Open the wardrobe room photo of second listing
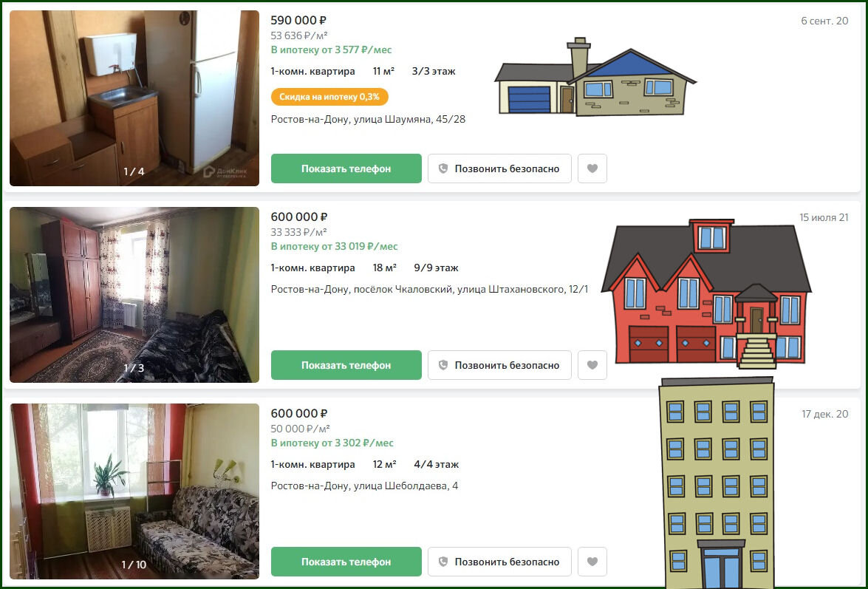The width and height of the screenshot is (868, 589). point(134,294)
